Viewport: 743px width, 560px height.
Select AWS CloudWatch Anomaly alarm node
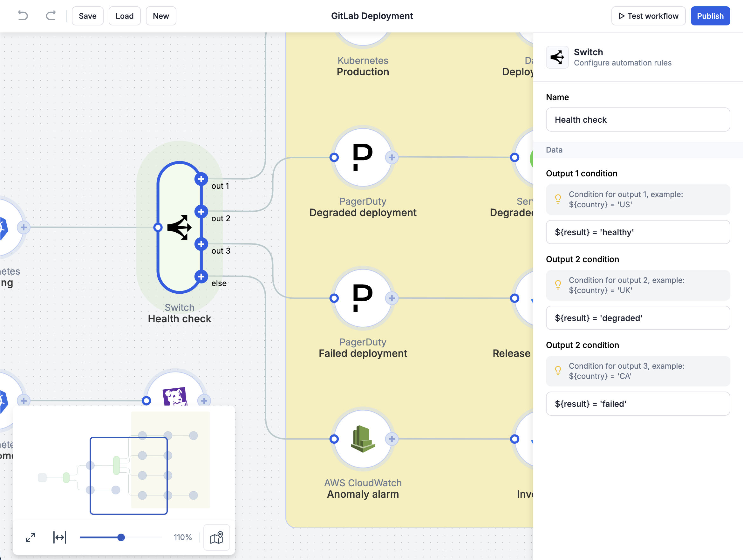point(363,439)
